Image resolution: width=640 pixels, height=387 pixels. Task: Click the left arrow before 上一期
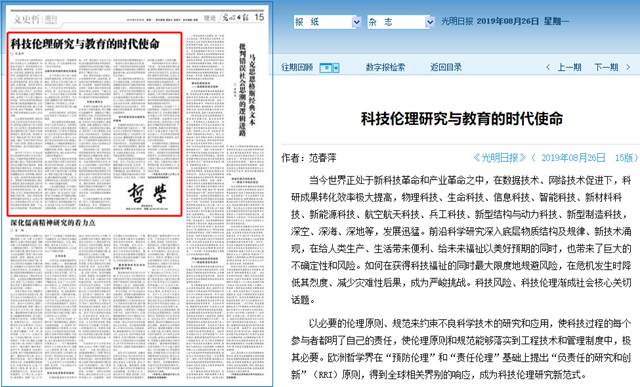(548, 67)
